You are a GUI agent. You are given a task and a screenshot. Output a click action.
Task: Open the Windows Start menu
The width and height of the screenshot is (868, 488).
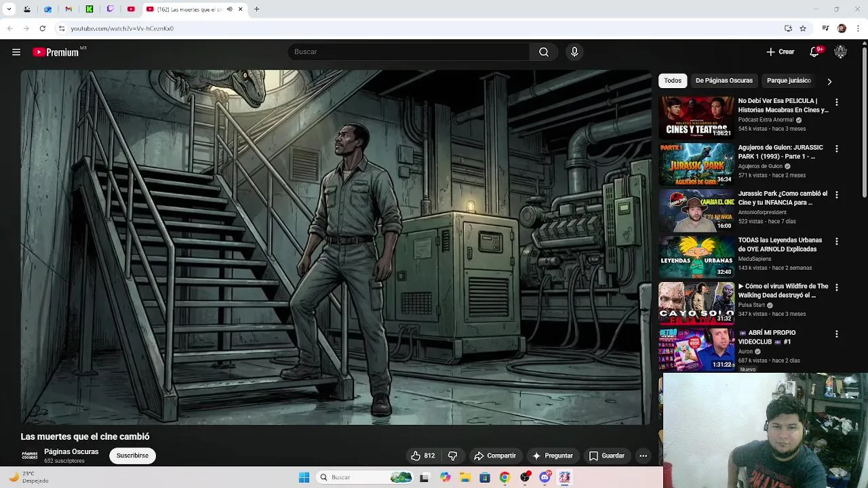click(x=304, y=477)
